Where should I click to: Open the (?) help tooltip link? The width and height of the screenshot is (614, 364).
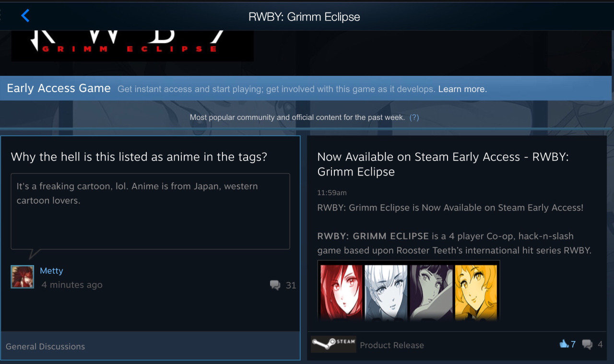pos(414,117)
